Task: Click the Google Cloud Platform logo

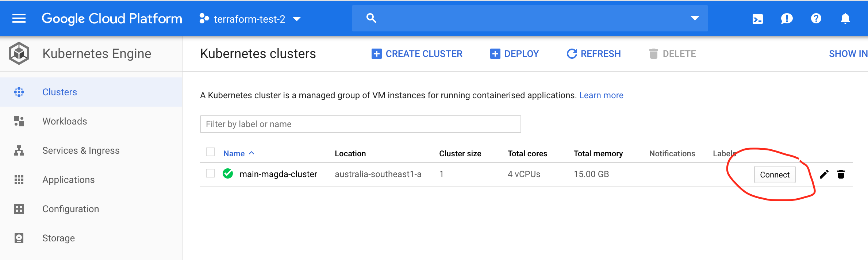Action: 112,18
